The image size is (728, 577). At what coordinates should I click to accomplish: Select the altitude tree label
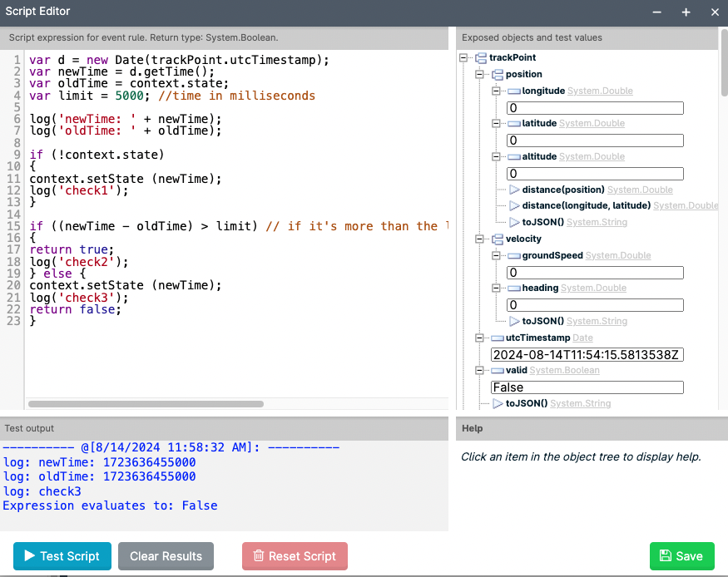point(539,157)
